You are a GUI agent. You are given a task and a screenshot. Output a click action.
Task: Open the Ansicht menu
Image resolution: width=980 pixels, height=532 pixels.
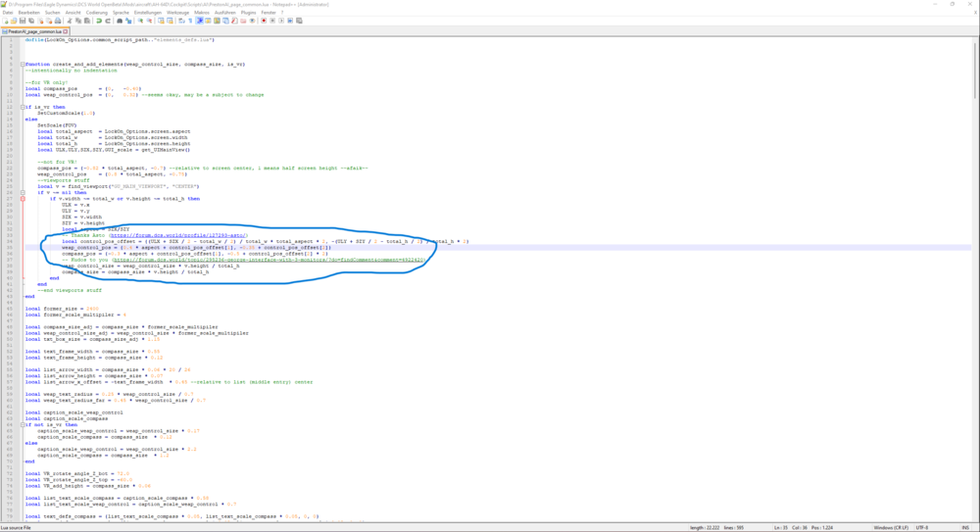tap(73, 13)
